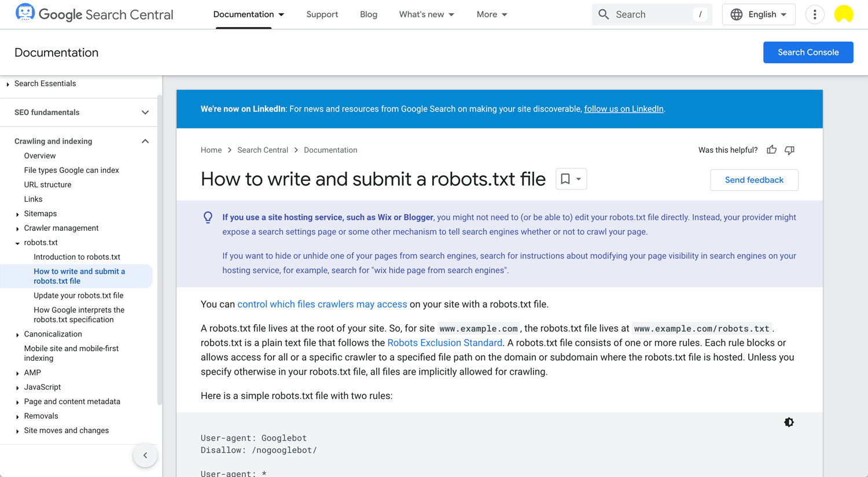Expand Site moves and changes item

click(x=17, y=431)
